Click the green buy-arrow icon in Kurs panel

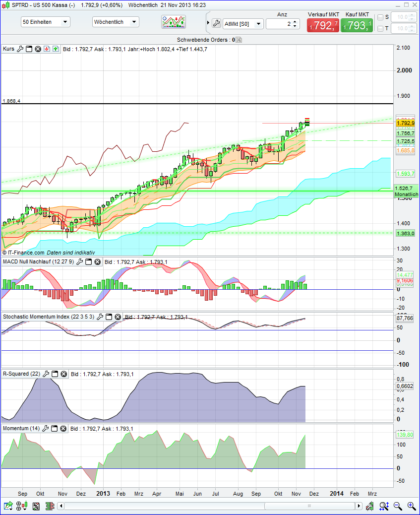55,49
